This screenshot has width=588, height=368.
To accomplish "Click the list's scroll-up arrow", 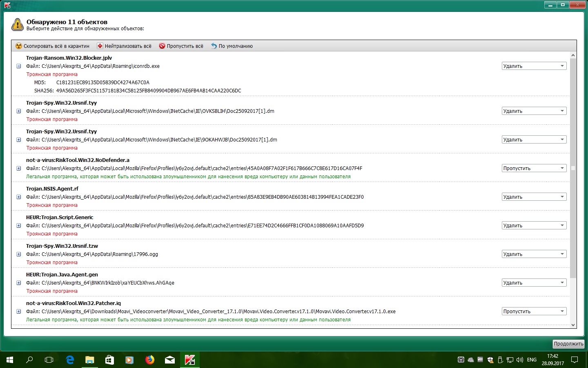I will (x=573, y=55).
